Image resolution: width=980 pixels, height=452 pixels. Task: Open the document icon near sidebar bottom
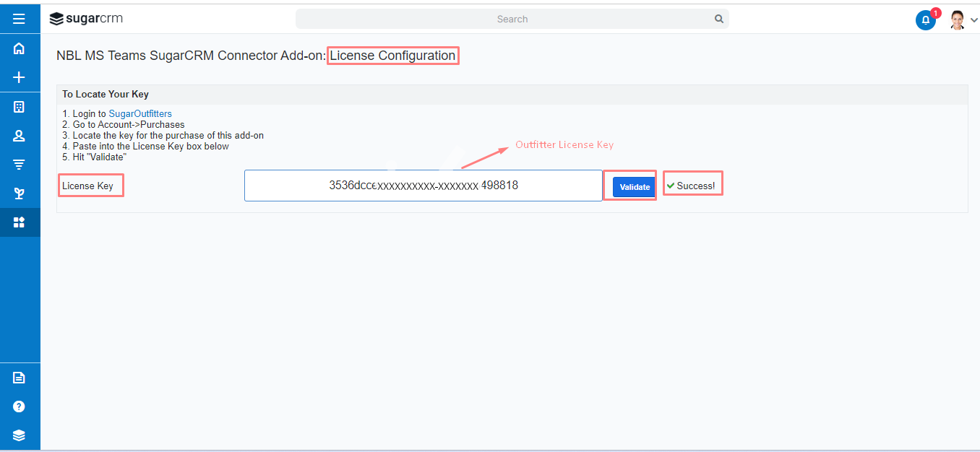[x=20, y=378]
